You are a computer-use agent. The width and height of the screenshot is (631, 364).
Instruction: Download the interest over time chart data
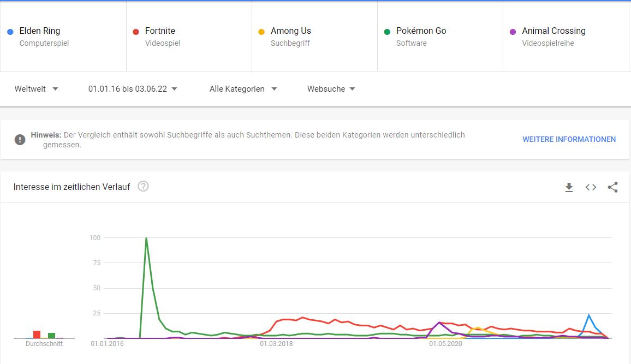[569, 187]
